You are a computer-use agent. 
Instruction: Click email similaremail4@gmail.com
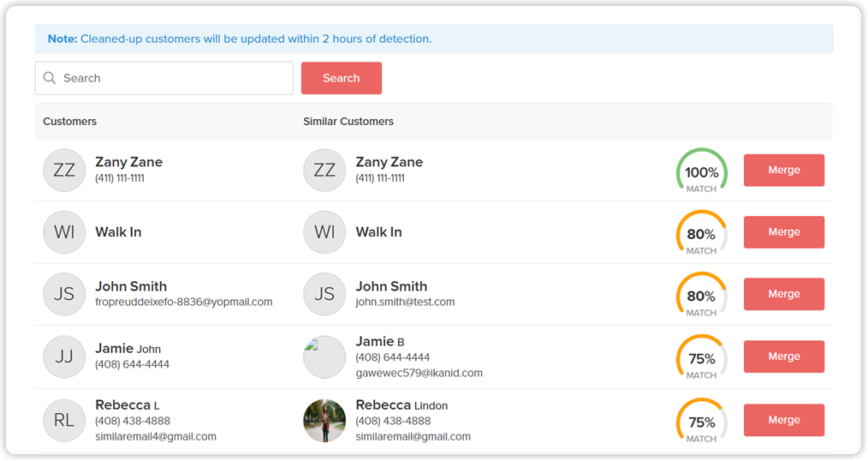[156, 437]
